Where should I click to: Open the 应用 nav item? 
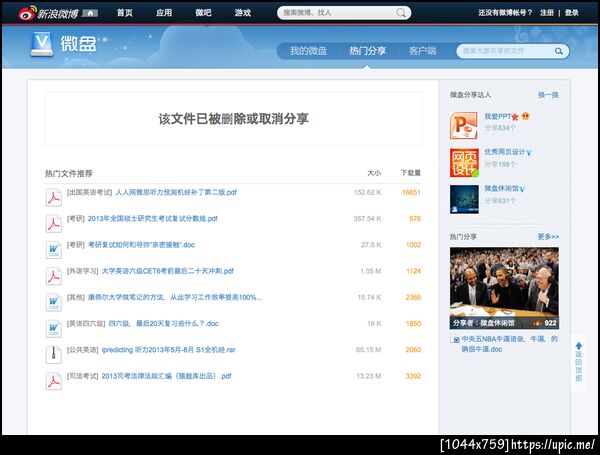[164, 13]
